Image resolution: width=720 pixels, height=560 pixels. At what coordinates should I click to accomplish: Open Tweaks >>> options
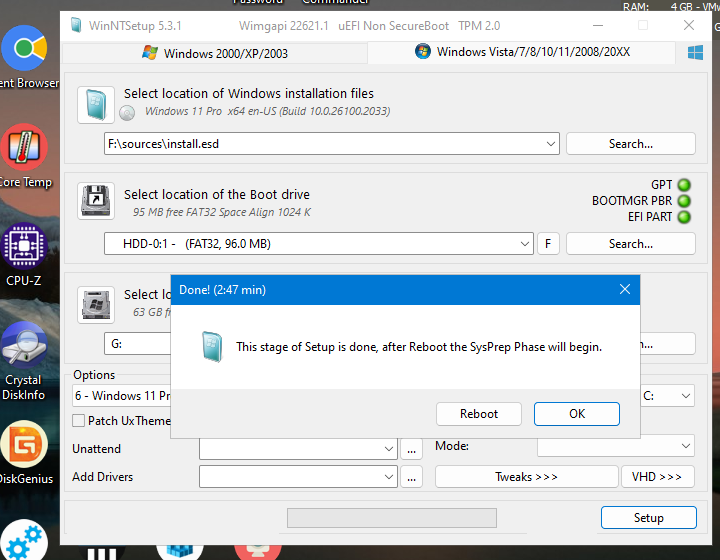pyautogui.click(x=526, y=477)
